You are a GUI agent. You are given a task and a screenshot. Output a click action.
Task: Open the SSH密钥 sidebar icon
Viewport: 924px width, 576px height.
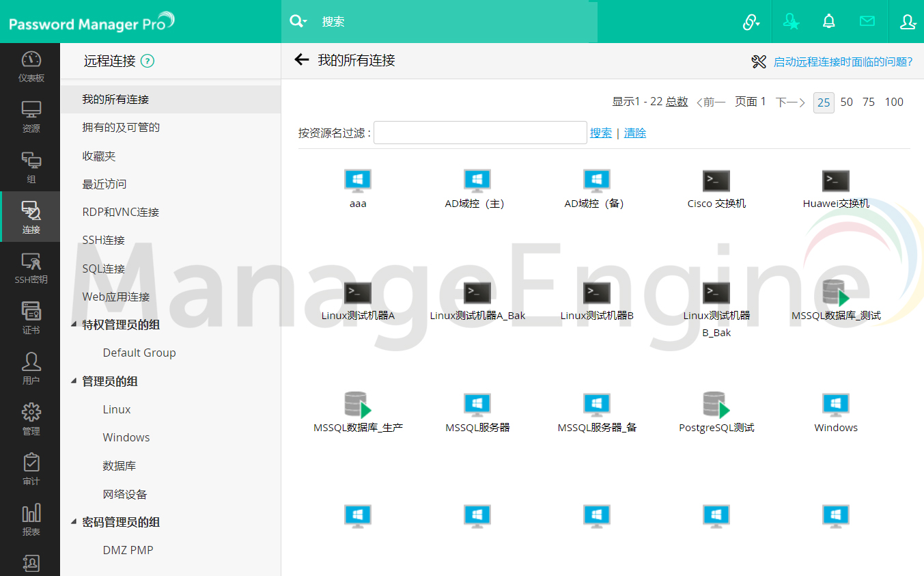[x=31, y=261]
